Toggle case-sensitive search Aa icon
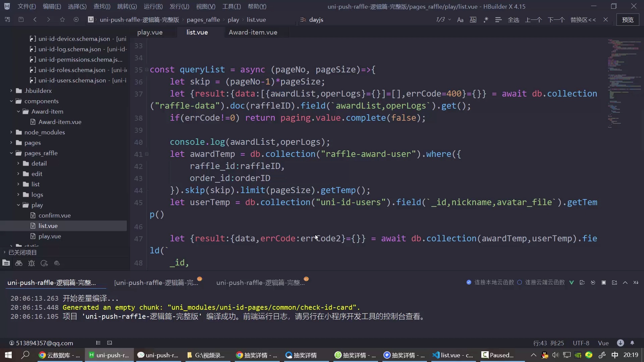 pos(460,20)
